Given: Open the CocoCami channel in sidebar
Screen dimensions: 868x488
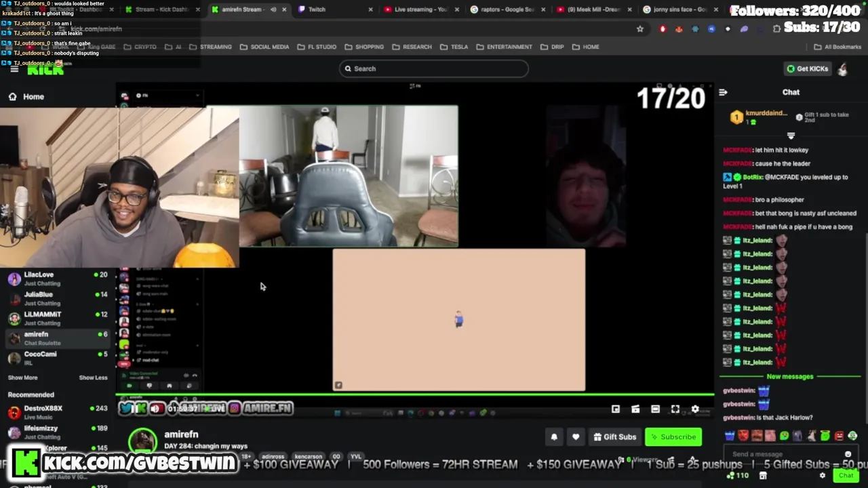Looking at the screenshot, I should tap(58, 357).
